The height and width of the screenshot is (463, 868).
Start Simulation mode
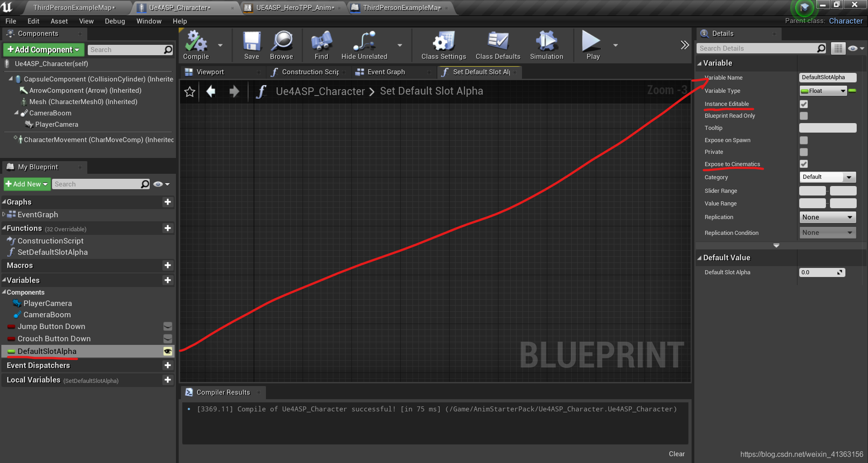pyautogui.click(x=546, y=45)
